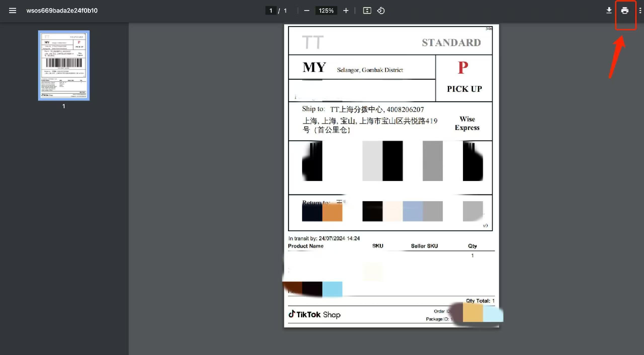644x355 pixels.
Task: Click the SKU column header
Action: pyautogui.click(x=378, y=246)
